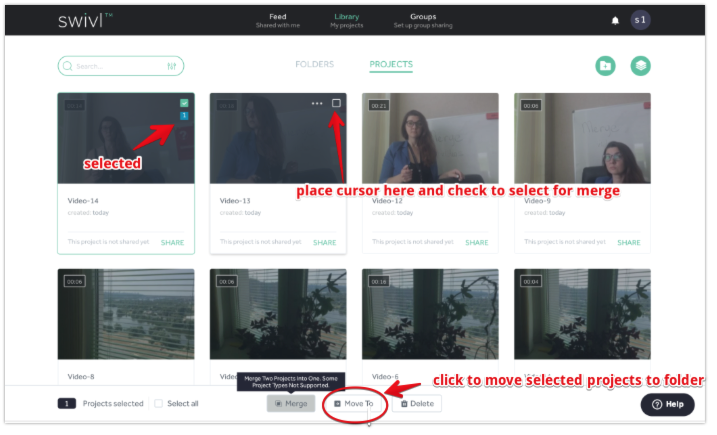
Task: Switch to the Folders tab
Action: point(314,65)
